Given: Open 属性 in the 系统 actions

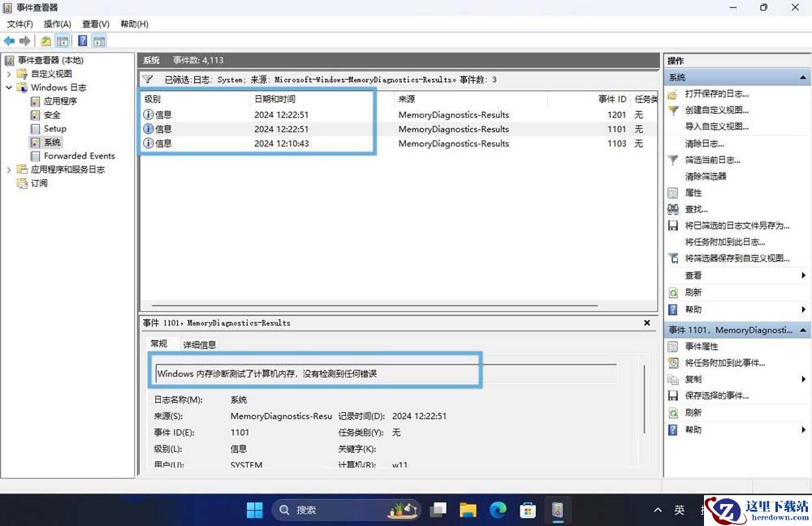Looking at the screenshot, I should (x=693, y=193).
